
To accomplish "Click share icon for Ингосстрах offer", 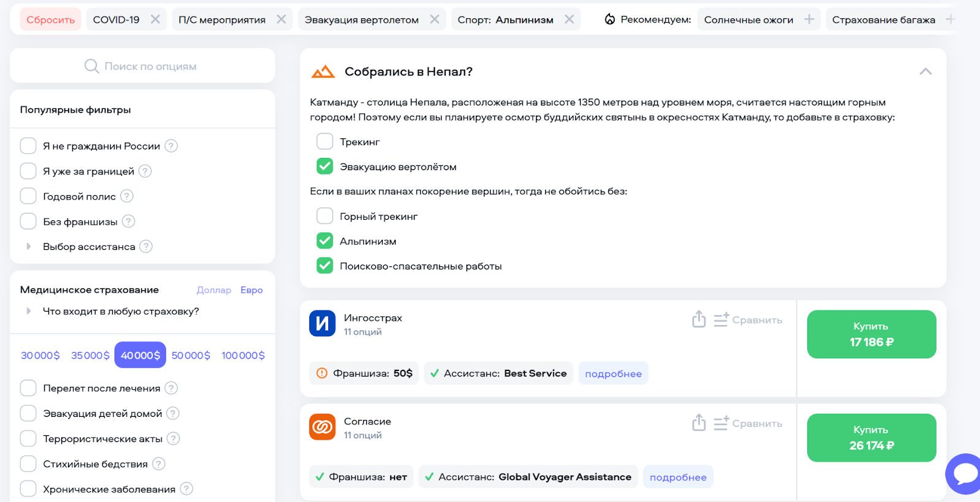I will click(699, 319).
